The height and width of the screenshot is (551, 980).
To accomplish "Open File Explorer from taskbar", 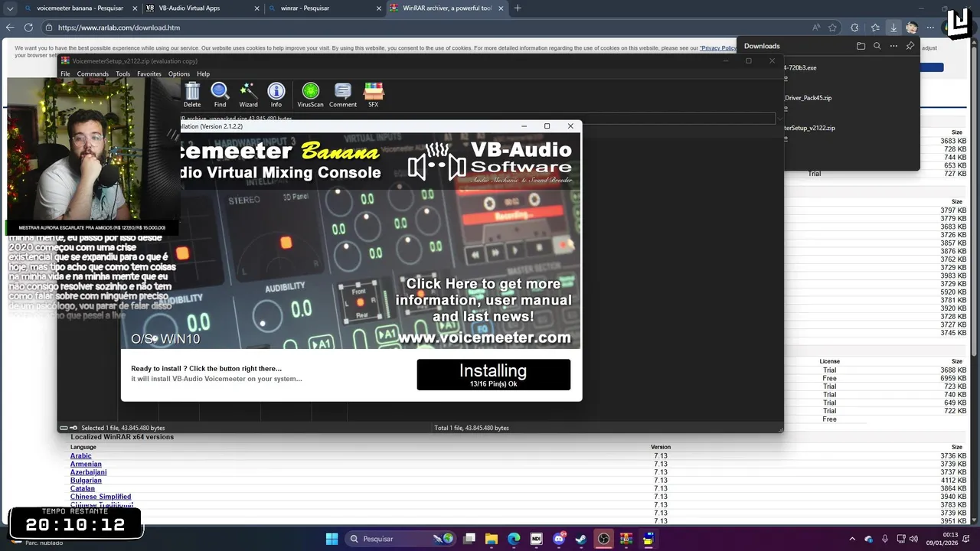I will click(492, 539).
